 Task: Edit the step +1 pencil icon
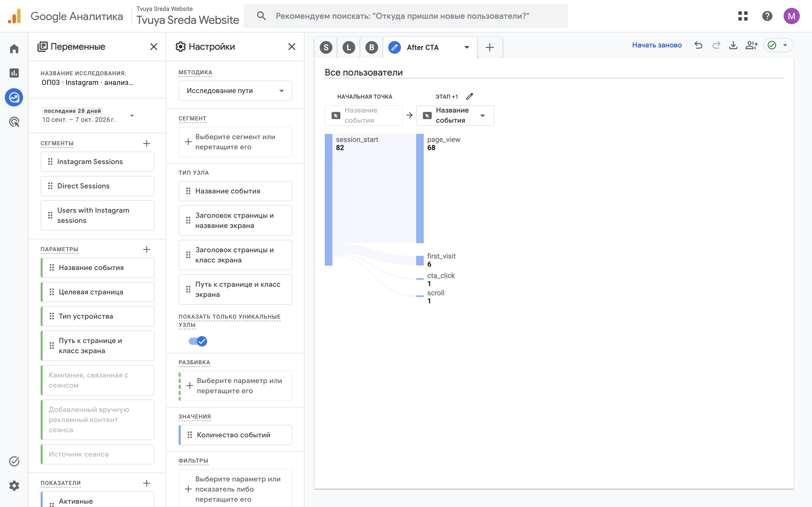click(x=469, y=97)
